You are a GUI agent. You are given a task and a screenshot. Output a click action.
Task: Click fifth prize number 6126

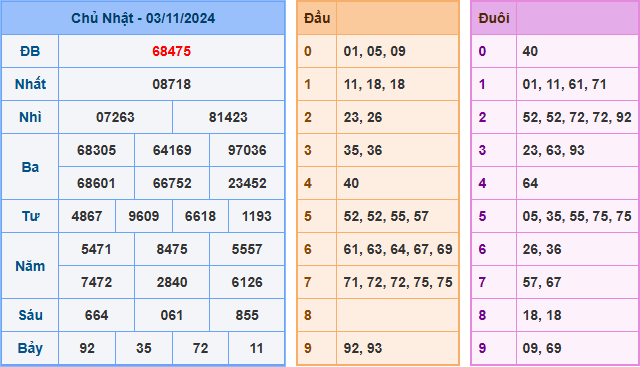coord(247,282)
